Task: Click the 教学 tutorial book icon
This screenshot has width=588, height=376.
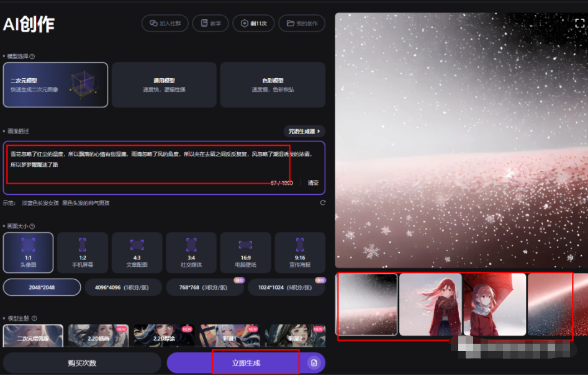Action: tap(203, 23)
